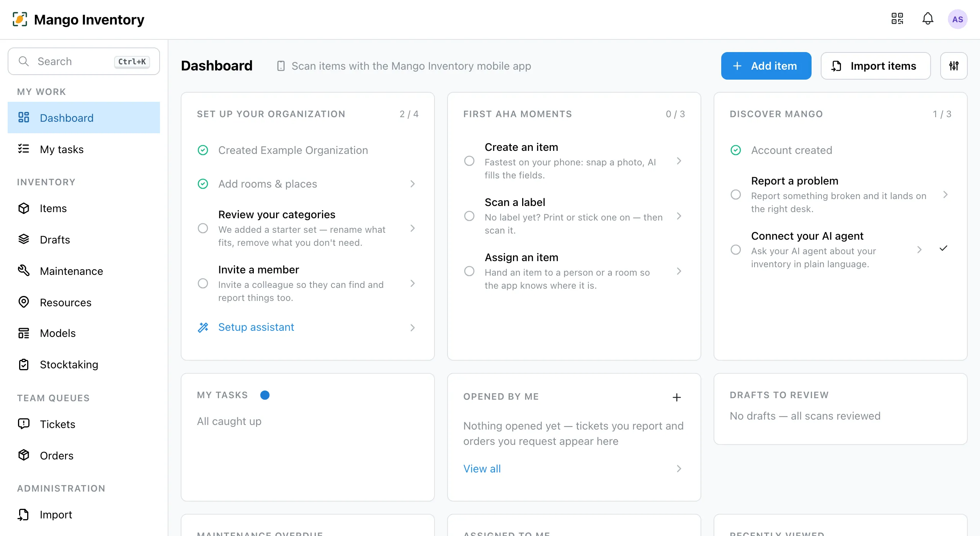This screenshot has width=980, height=536.
Task: Expand Scan a label chevron
Action: point(679,216)
